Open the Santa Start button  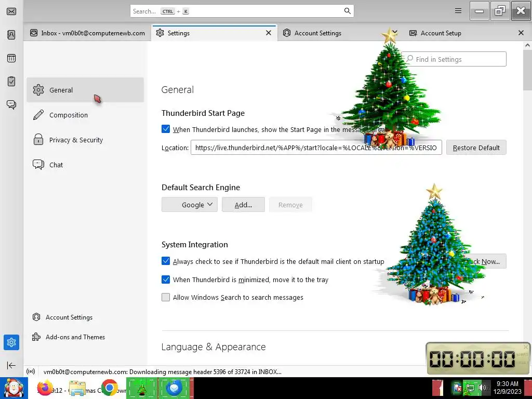(x=14, y=388)
